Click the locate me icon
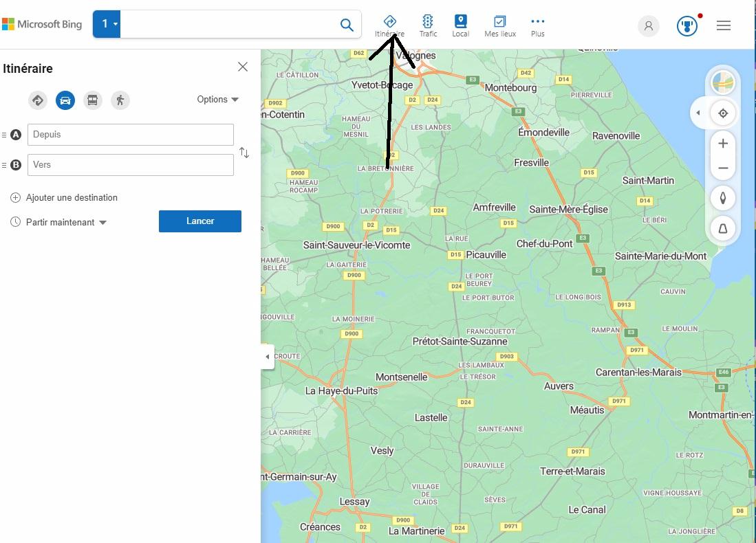Viewport: 756px width, 543px height. [x=723, y=113]
